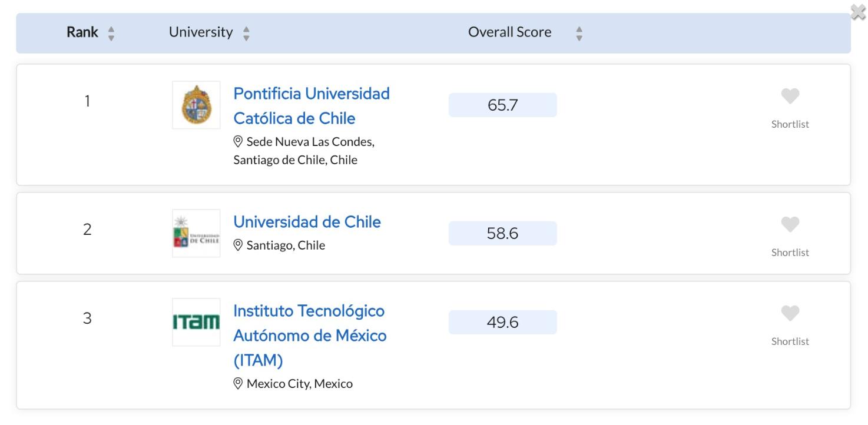Click the Overall Score sort arrows

(579, 33)
